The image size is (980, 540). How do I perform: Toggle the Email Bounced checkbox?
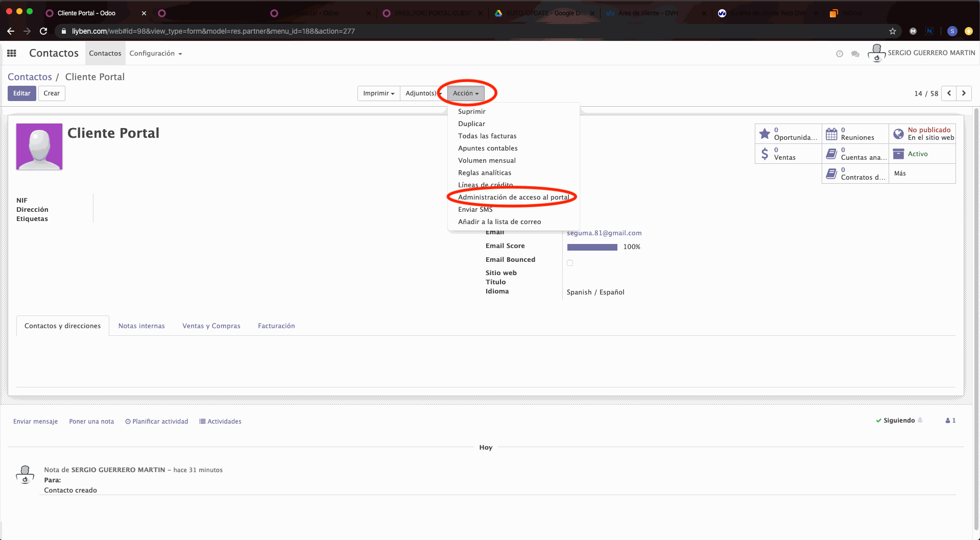pyautogui.click(x=570, y=263)
